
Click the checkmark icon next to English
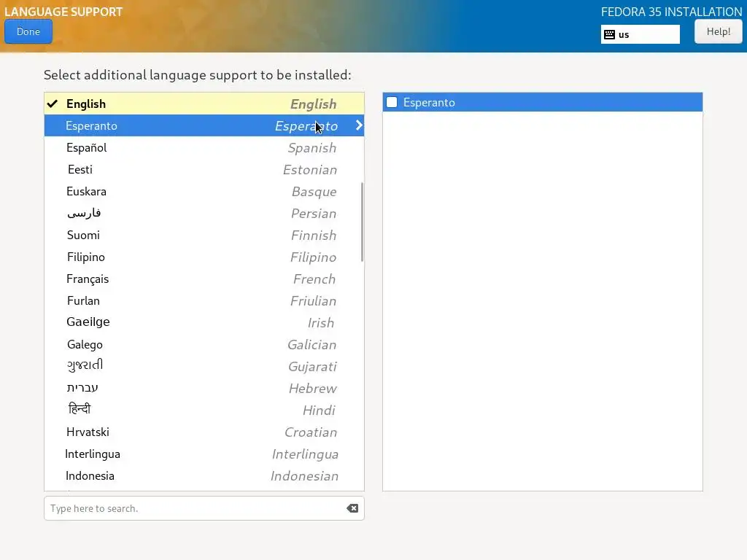click(x=53, y=104)
